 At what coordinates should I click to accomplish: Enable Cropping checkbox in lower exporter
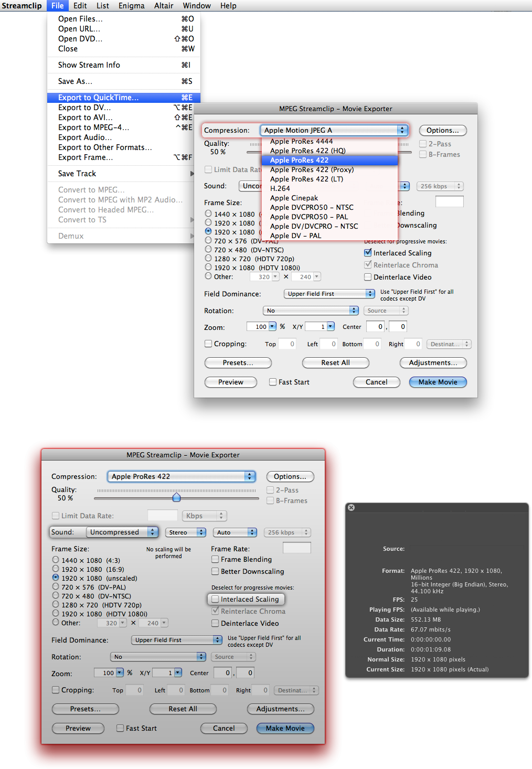pyautogui.click(x=56, y=690)
